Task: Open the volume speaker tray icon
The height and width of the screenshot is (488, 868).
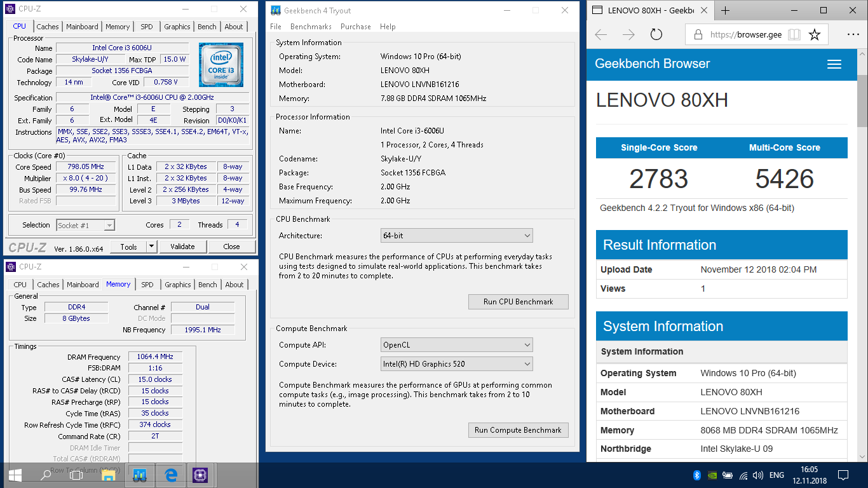Action: [757, 475]
